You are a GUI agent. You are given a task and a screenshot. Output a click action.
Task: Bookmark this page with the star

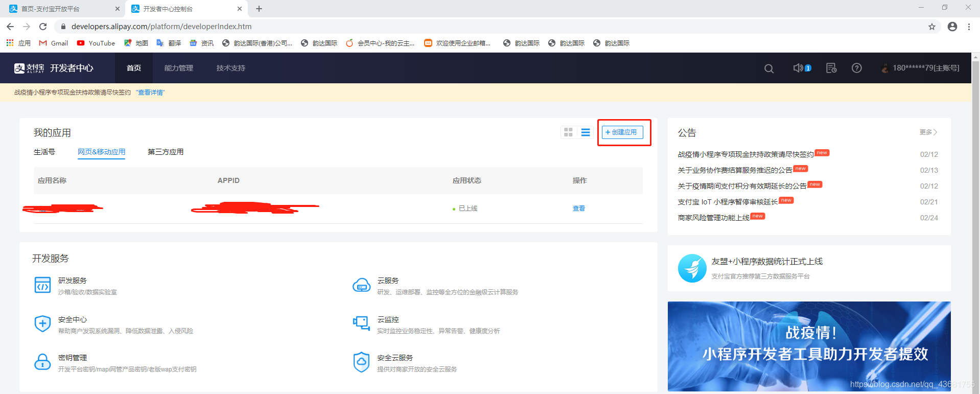(932, 27)
